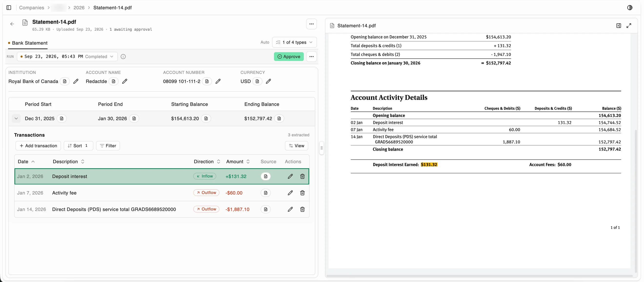This screenshot has height=282, width=644.
Task: Click the +$131.32 amount cell
Action: click(x=236, y=177)
